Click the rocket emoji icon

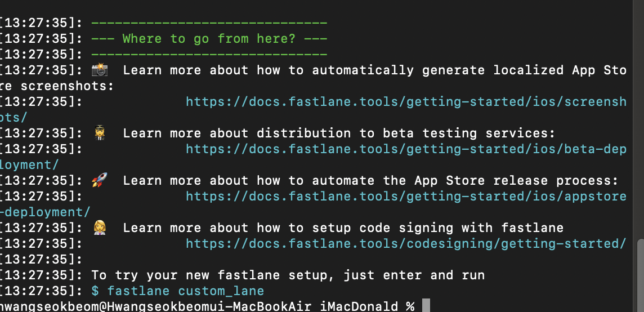100,180
